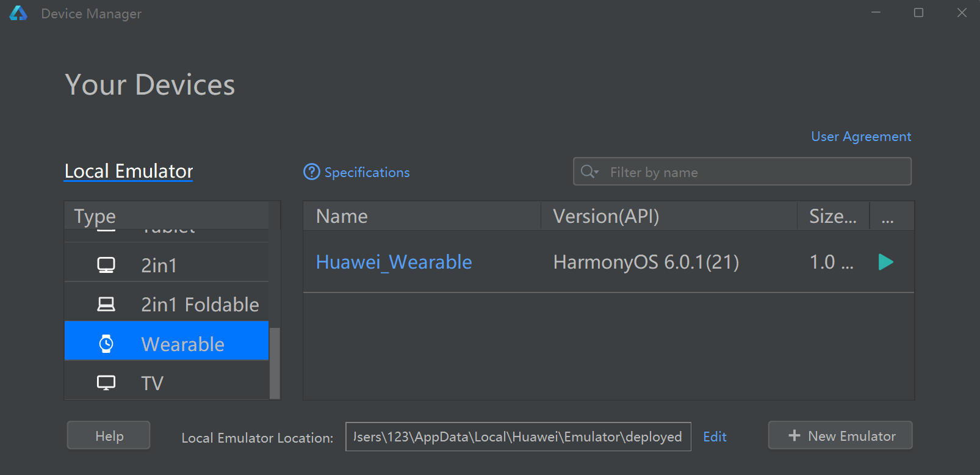Click the Local Emulator Location path field
The height and width of the screenshot is (475, 980).
[x=518, y=437]
